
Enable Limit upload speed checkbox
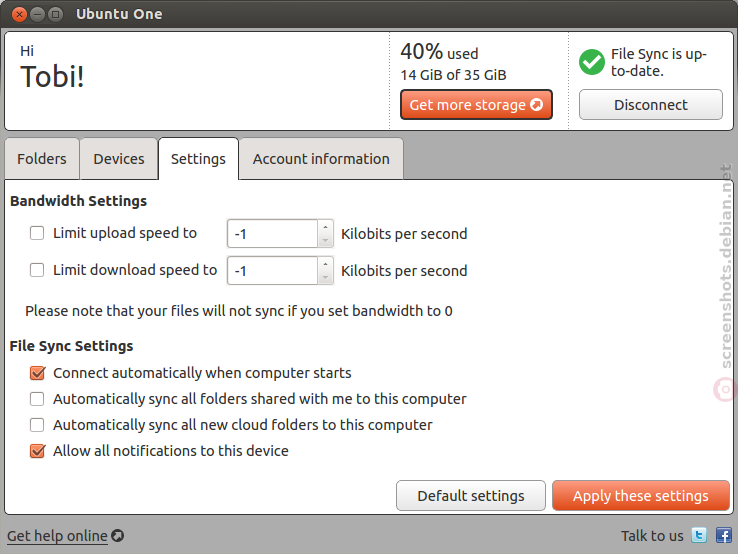click(37, 233)
